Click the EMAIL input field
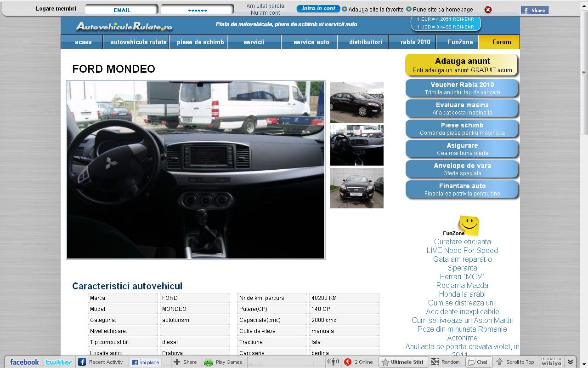The height and width of the screenshot is (368, 588). click(x=122, y=10)
